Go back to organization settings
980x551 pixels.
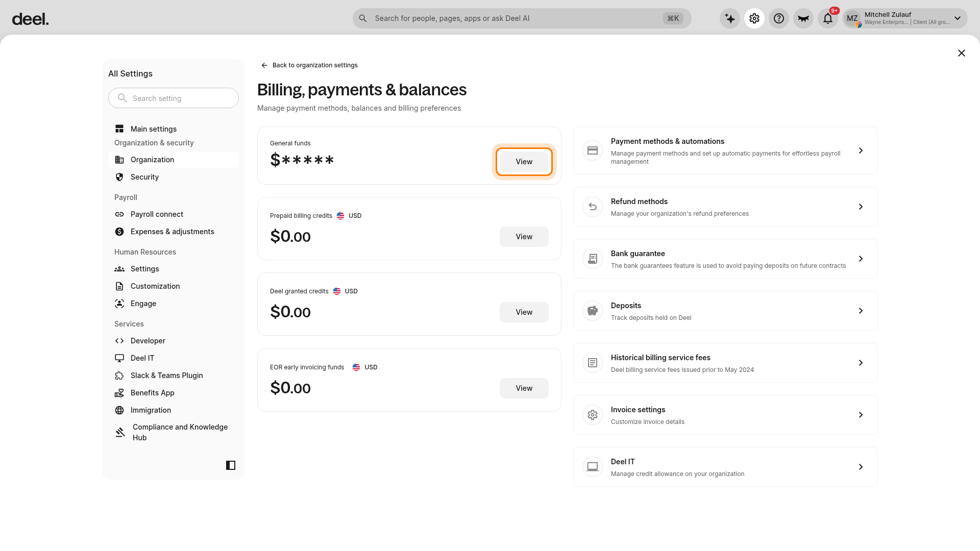309,65
